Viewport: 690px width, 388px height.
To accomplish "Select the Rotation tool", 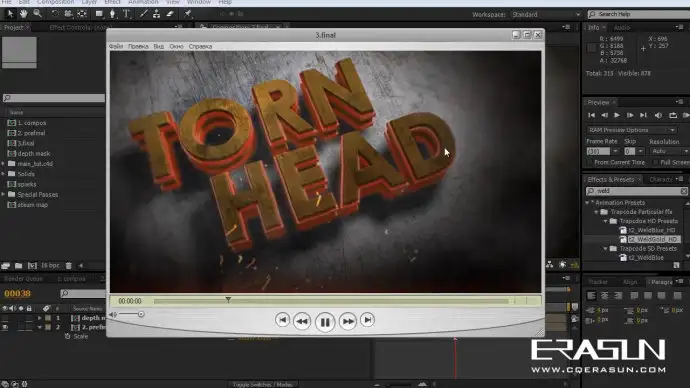I will click(x=55, y=14).
